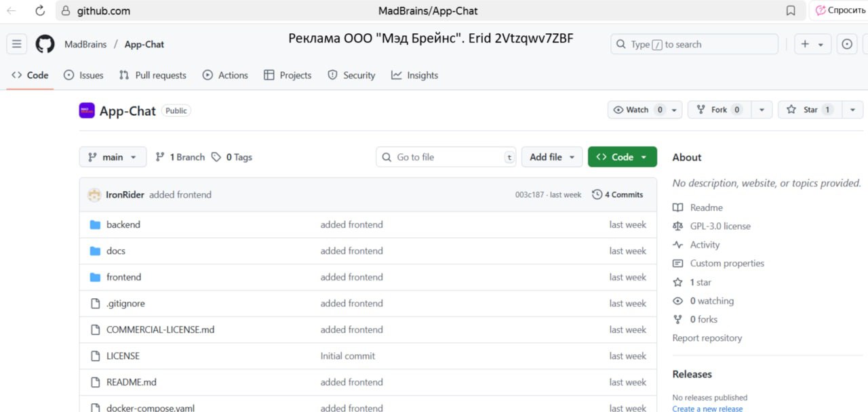
Task: Open the issues circle icon in header
Action: point(847,44)
